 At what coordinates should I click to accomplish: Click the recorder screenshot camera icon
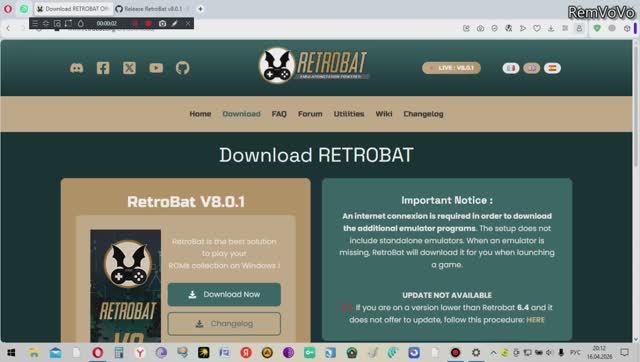[162, 24]
